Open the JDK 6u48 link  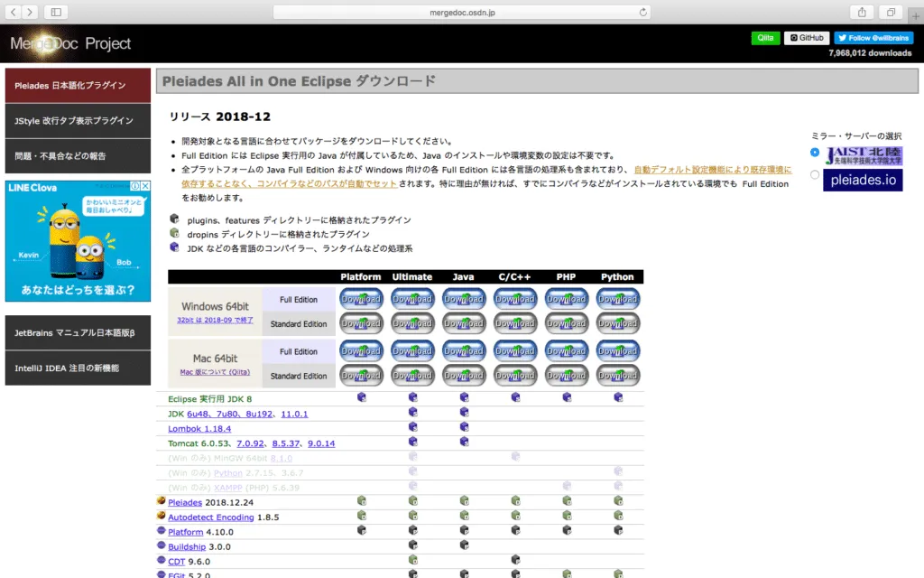pyautogui.click(x=198, y=414)
